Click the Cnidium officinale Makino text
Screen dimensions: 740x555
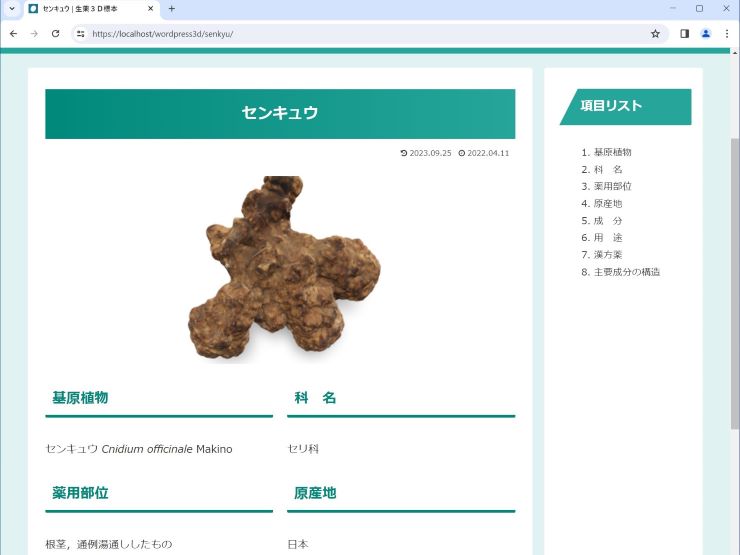(x=167, y=449)
